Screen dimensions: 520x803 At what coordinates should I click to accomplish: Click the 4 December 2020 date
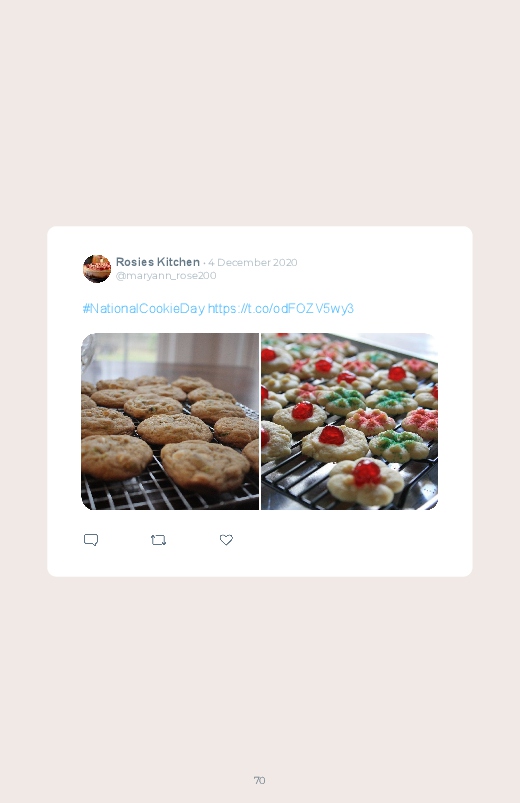coord(253,262)
